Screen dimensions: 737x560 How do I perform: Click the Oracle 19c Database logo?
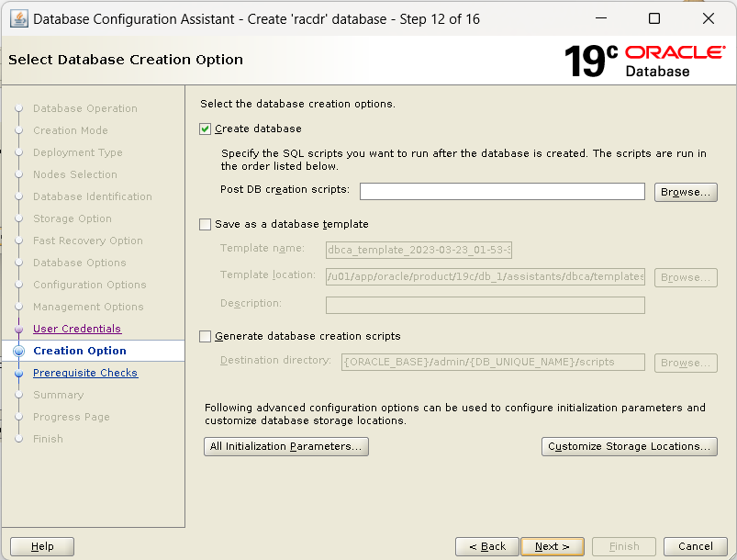[x=645, y=61]
